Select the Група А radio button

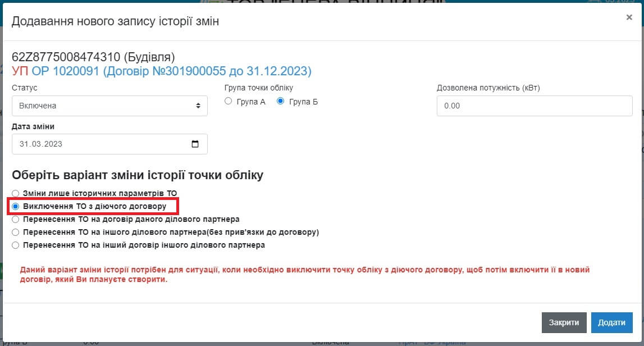pos(228,102)
